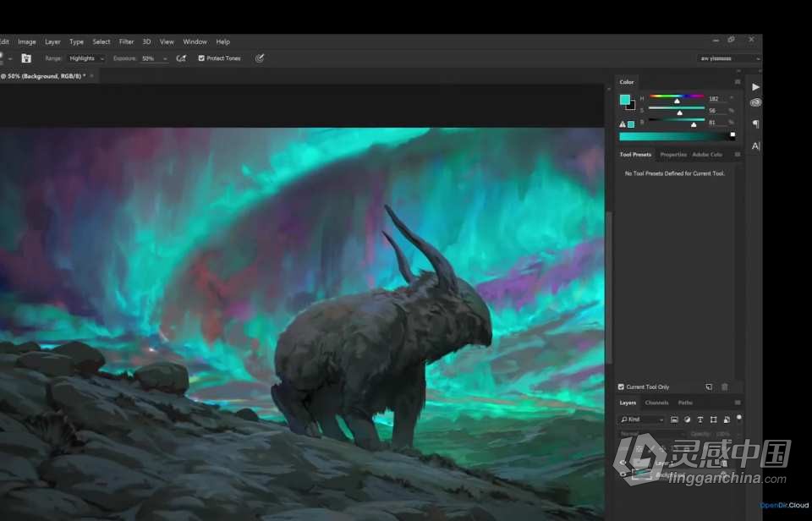Open the Image menu

[27, 42]
